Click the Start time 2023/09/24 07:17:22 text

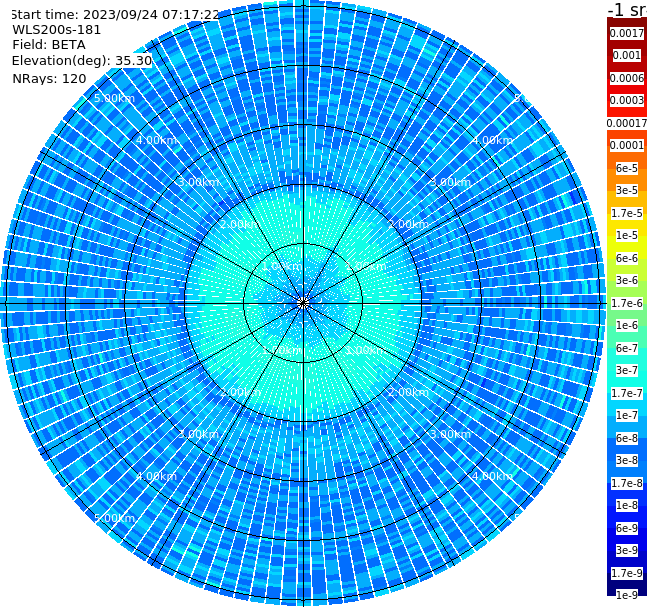tap(115, 15)
